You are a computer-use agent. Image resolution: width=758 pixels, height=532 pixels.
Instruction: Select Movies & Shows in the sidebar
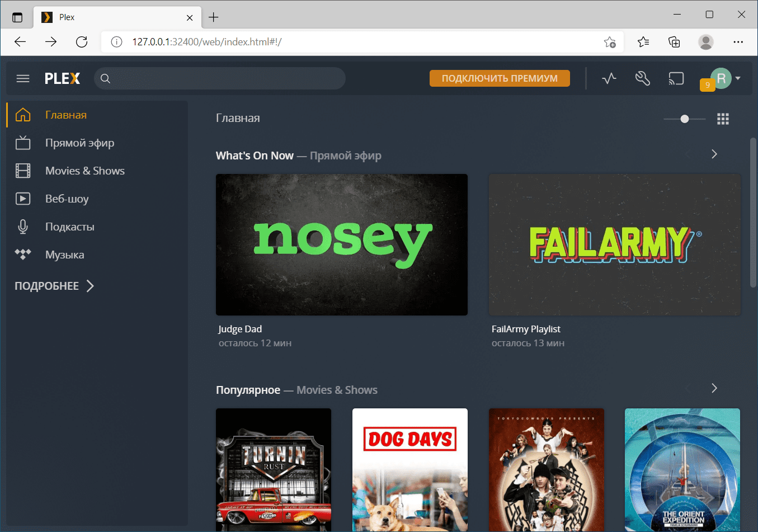[x=85, y=171]
